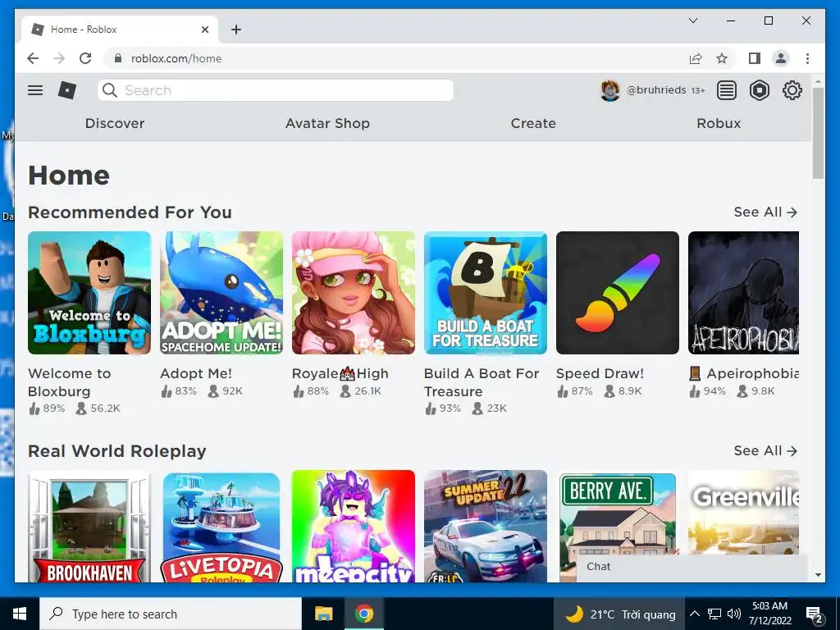Viewport: 840px width, 630px height.
Task: Open Build A Boat For Treasure thumbnail
Action: [x=486, y=293]
